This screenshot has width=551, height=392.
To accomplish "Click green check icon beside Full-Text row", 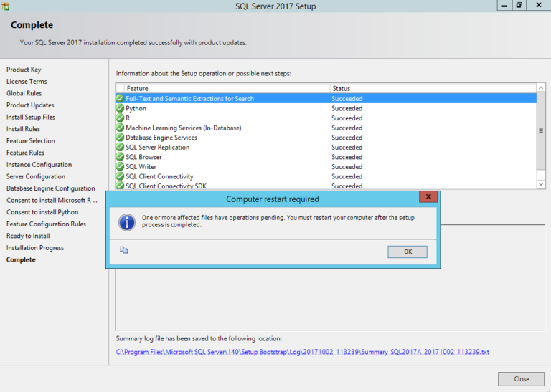I will 120,98.
